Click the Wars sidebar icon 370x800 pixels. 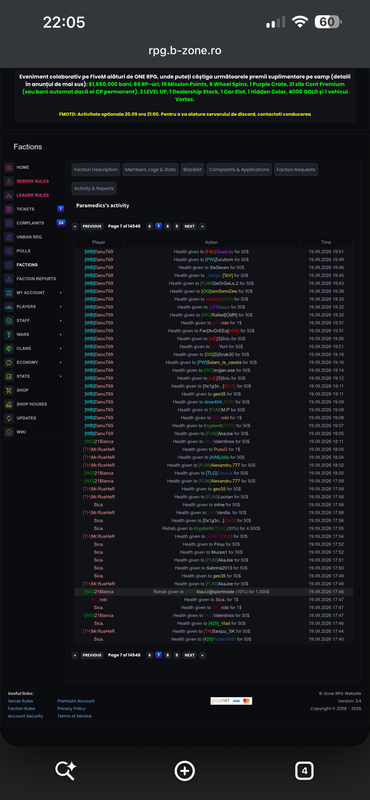[x=9, y=335]
